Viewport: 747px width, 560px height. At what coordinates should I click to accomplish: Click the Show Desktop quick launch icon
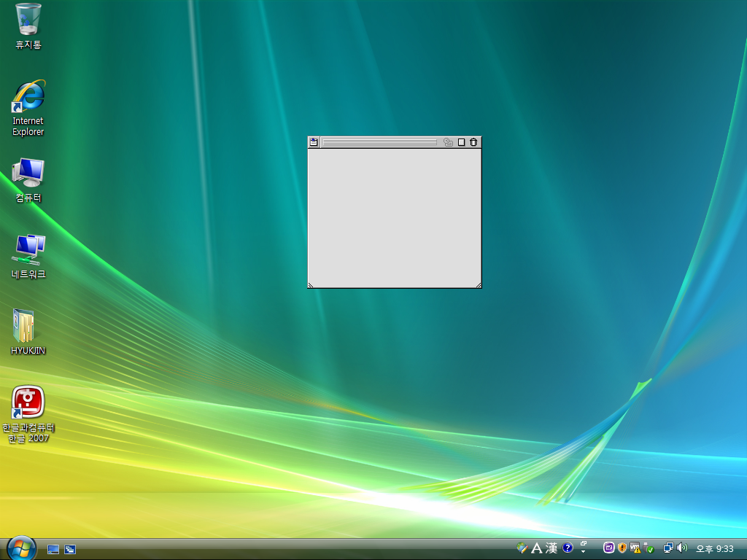[x=53, y=550]
